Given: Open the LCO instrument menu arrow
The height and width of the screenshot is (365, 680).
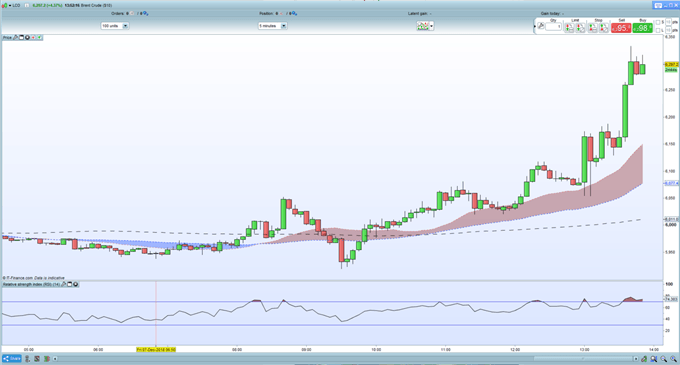Looking at the screenshot, I should point(10,6).
